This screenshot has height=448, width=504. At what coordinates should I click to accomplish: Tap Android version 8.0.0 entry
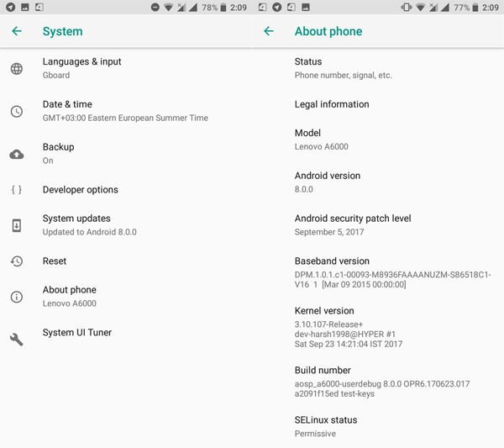point(378,182)
